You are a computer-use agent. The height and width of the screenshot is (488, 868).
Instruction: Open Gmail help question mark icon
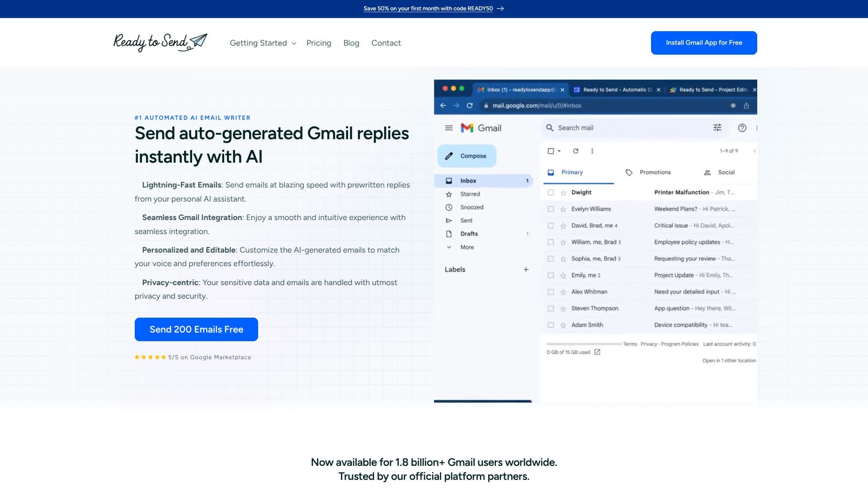coord(742,128)
